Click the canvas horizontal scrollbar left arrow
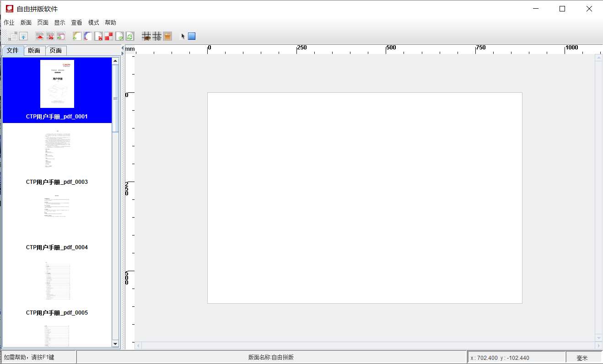Viewport: 603px width, 364px height. coord(138,345)
